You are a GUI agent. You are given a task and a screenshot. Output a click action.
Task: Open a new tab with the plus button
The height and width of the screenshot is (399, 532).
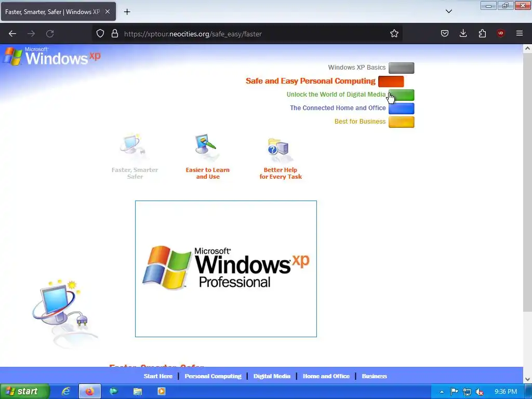coord(127,12)
